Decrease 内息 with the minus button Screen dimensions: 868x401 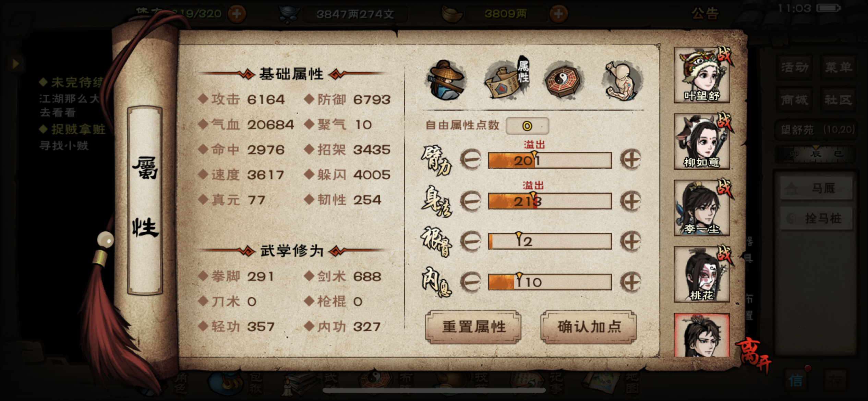[471, 282]
